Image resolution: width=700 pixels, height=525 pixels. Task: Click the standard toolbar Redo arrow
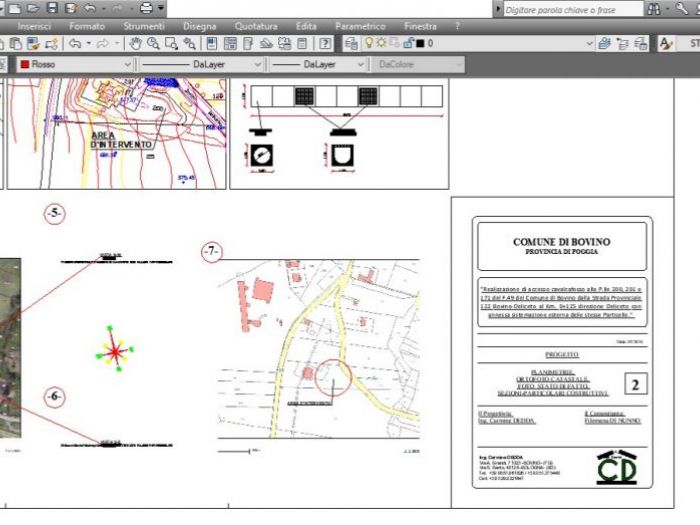[x=102, y=44]
